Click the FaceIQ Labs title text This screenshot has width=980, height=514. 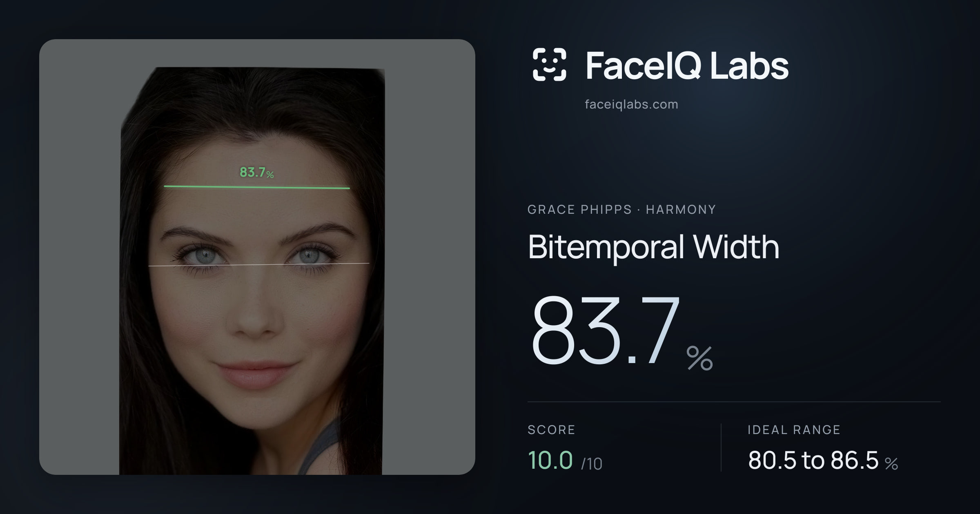tap(687, 65)
